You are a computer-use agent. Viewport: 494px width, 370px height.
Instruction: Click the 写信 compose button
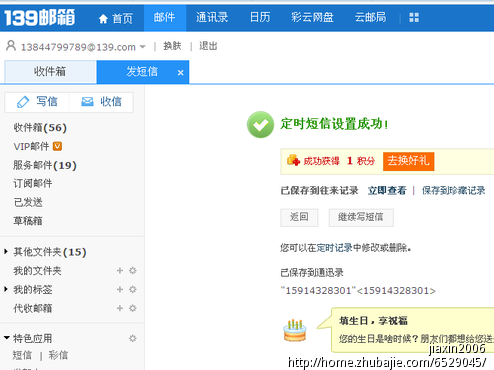37,102
